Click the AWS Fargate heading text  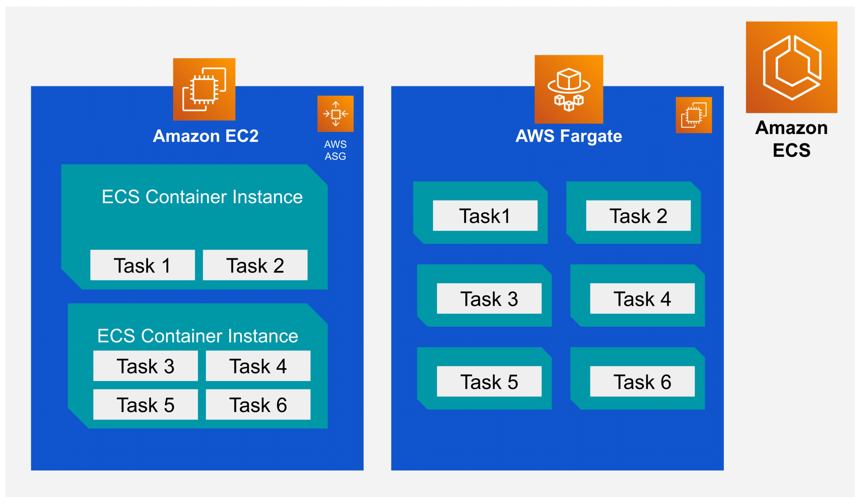coord(568,136)
